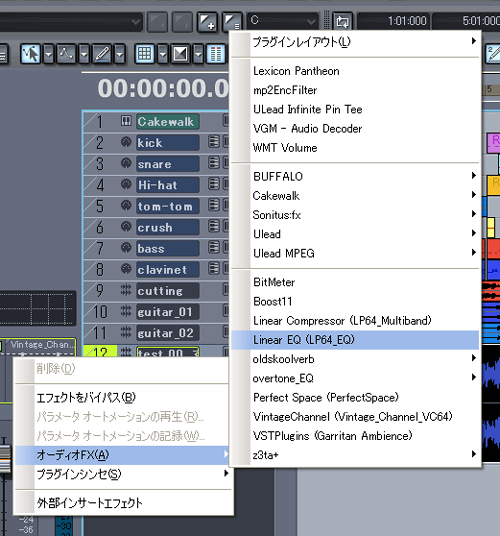Click the list button beside bass track name
This screenshot has height=536, width=500.
click(x=214, y=247)
